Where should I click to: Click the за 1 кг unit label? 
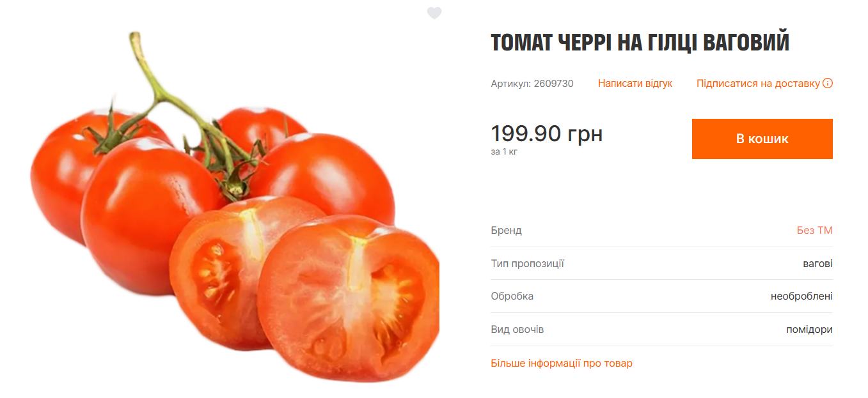(504, 152)
